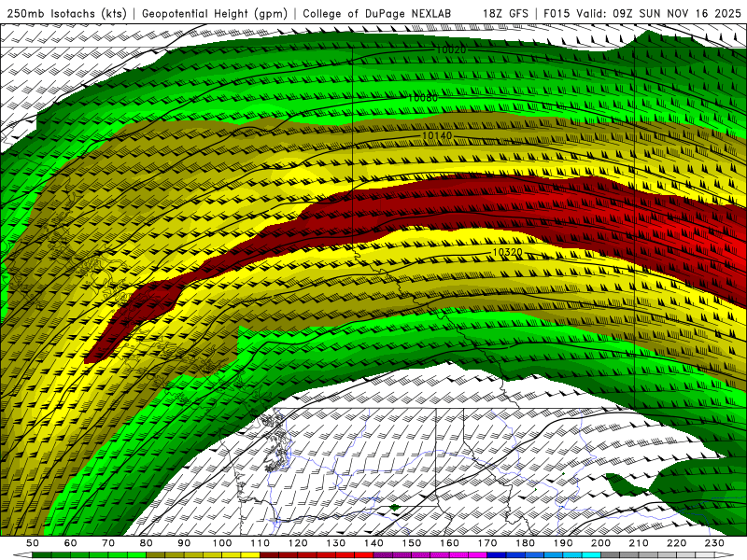Screen dimensions: 747x560
Task: Click the 50 value on the legend
Action: coord(33,543)
